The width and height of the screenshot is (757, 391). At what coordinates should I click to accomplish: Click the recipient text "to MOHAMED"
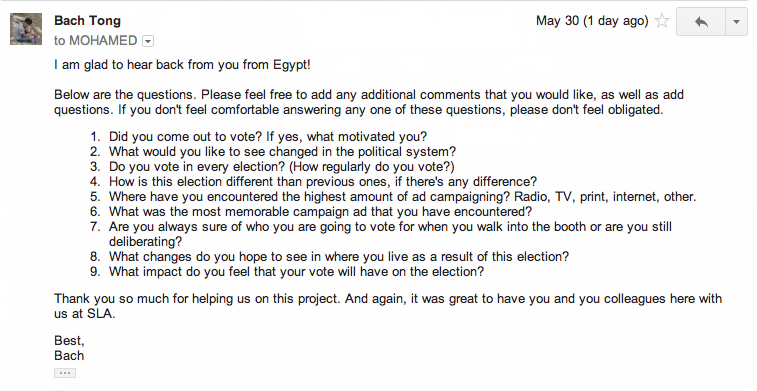96,41
